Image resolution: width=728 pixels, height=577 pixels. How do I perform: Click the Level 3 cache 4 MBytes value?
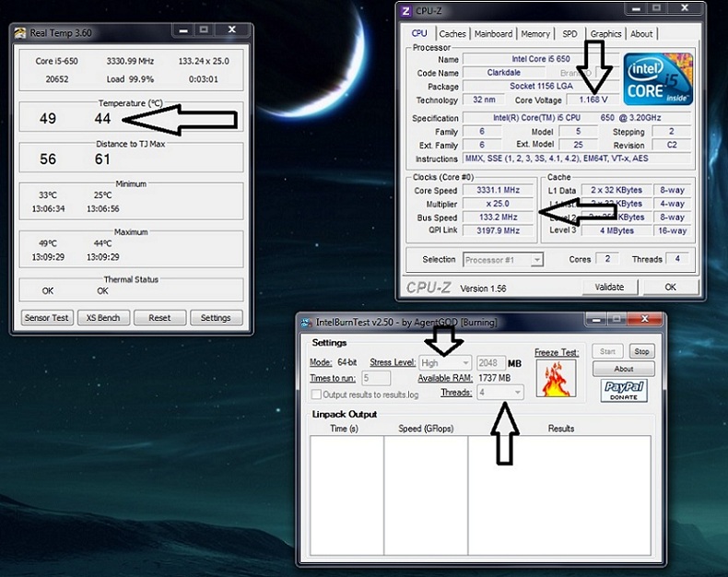click(616, 230)
